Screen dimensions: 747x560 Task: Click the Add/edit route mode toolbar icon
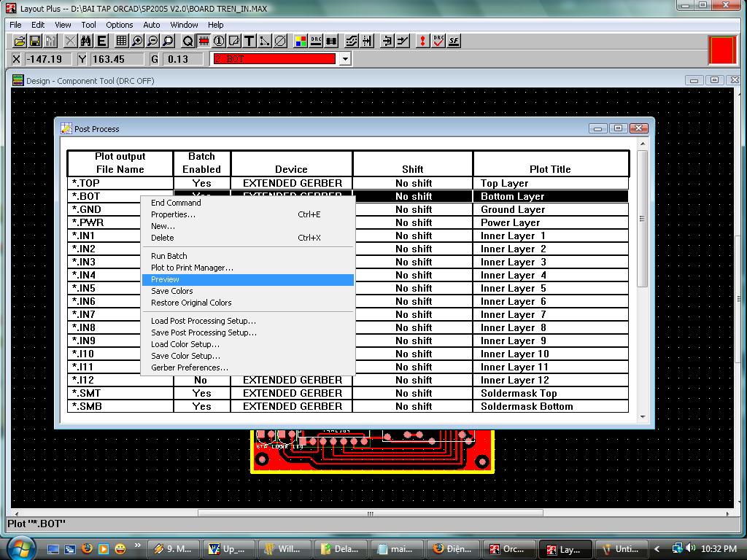click(403, 41)
